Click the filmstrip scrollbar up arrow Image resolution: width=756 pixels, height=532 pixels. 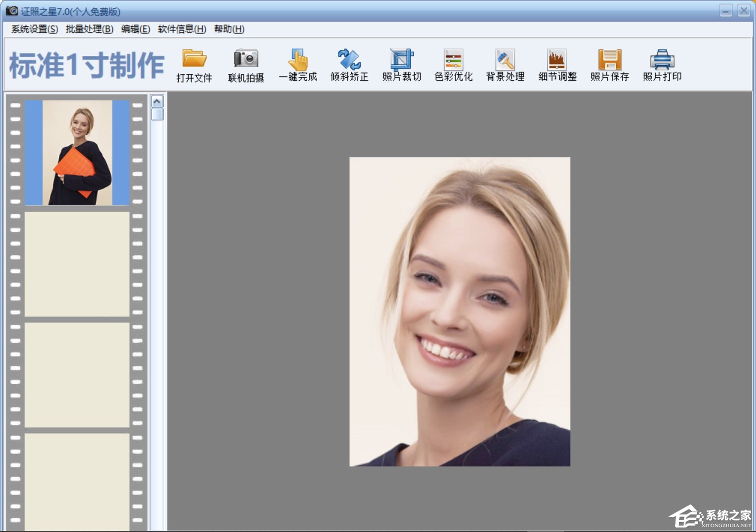tap(157, 102)
